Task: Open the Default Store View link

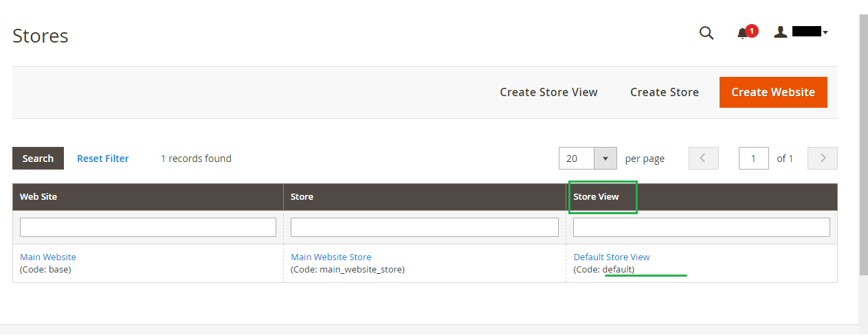Action: coord(612,257)
